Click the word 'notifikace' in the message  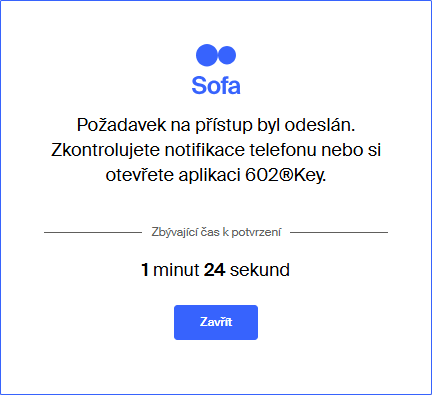pos(205,150)
